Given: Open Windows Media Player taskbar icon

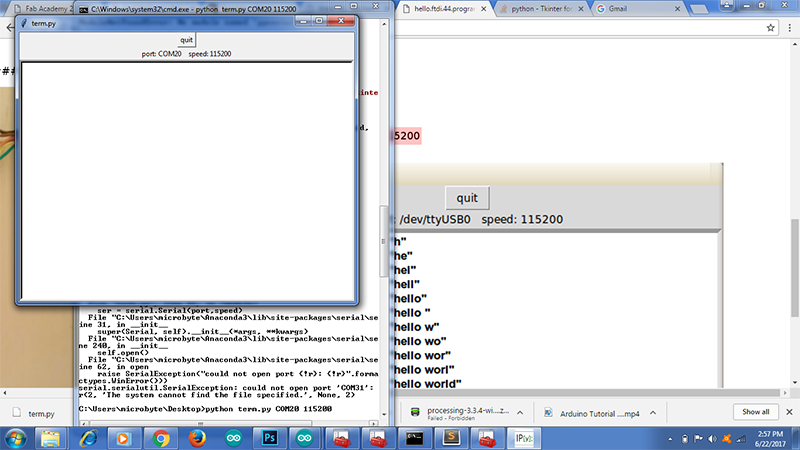Looking at the screenshot, I should click(x=123, y=438).
